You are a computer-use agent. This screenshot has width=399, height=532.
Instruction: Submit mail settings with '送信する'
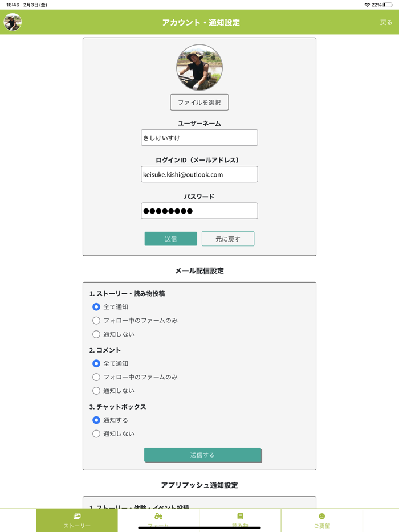coord(202,455)
